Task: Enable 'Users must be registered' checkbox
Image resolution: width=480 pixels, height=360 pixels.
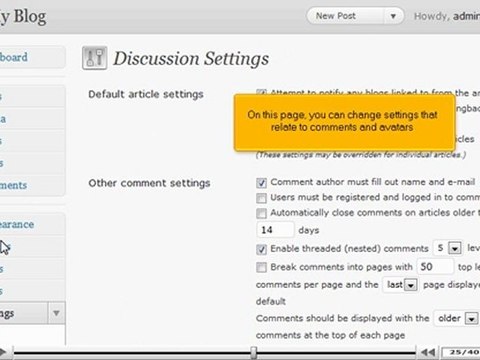Action: tap(261, 198)
